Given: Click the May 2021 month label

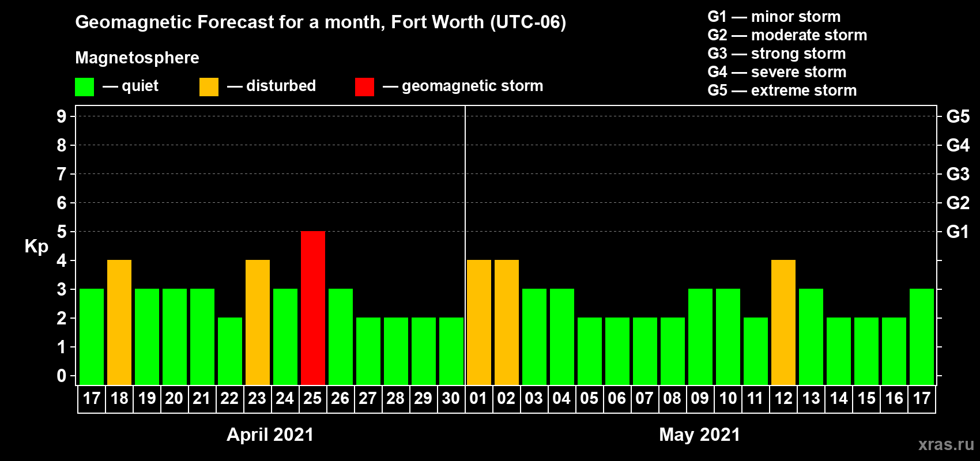Looking at the screenshot, I should [x=700, y=434].
